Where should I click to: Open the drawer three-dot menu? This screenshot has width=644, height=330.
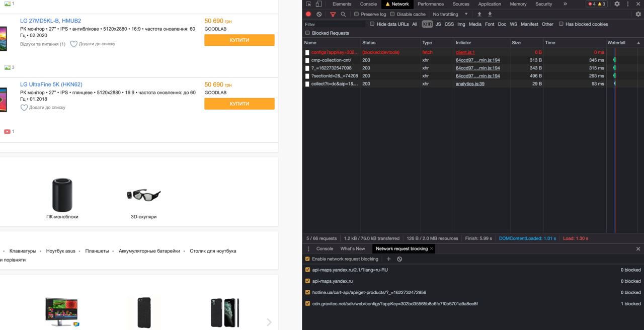coord(308,249)
